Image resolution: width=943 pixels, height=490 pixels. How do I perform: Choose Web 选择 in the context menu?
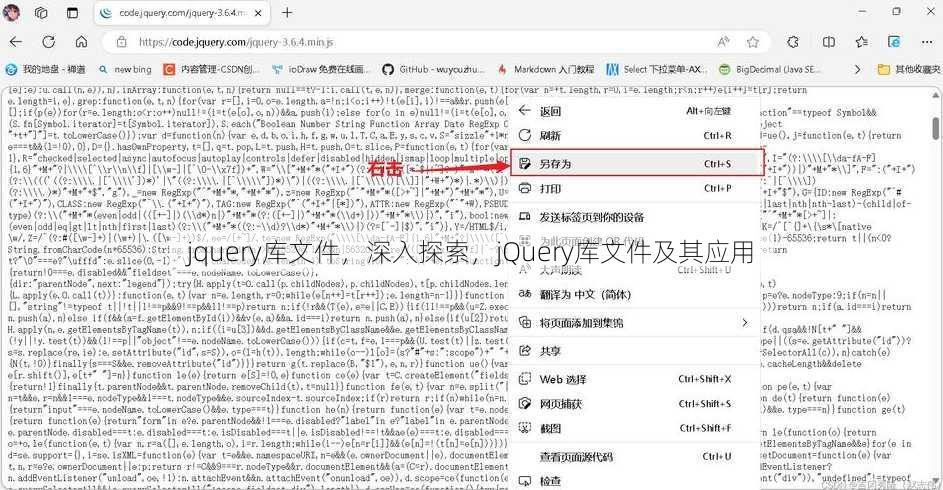pos(636,379)
